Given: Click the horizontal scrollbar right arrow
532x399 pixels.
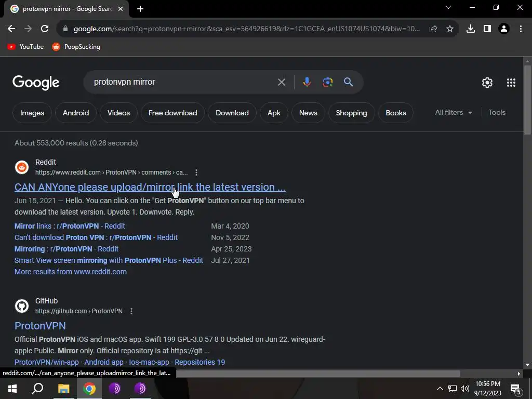Looking at the screenshot, I should pyautogui.click(x=519, y=374).
